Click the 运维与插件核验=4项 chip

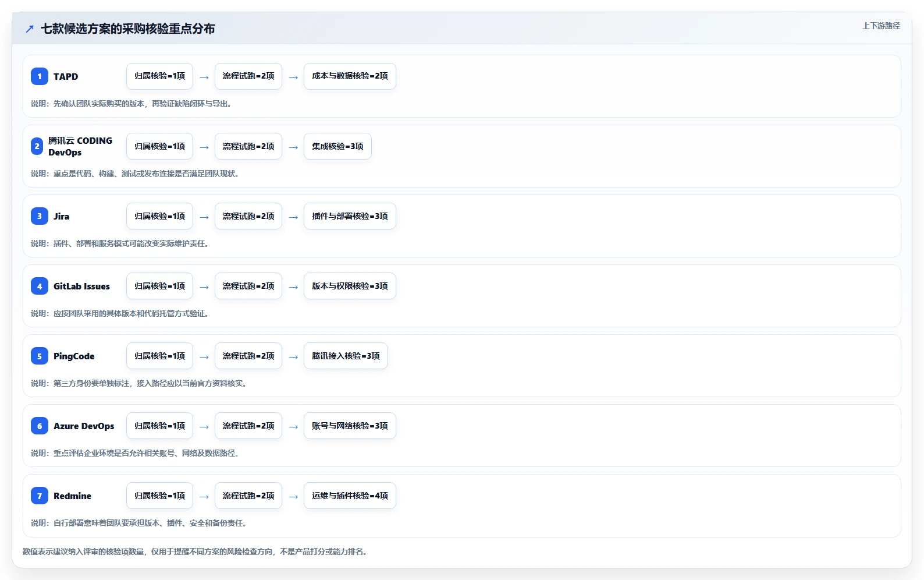(x=350, y=496)
